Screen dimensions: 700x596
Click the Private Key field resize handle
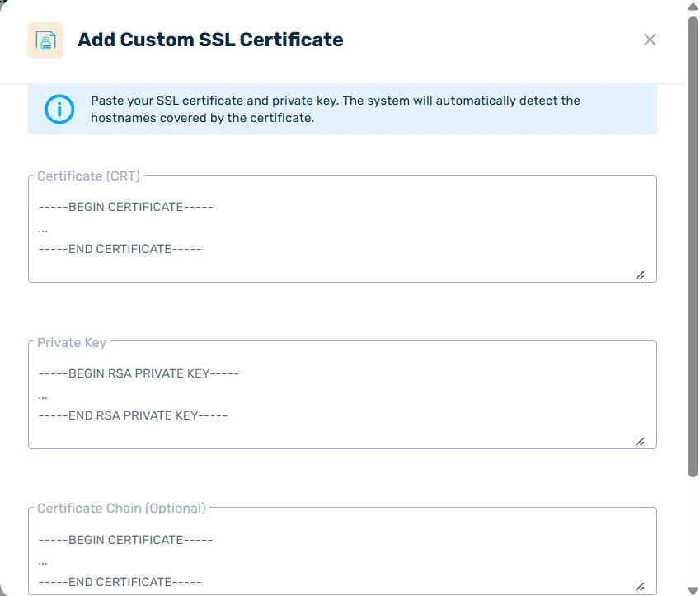(x=640, y=442)
